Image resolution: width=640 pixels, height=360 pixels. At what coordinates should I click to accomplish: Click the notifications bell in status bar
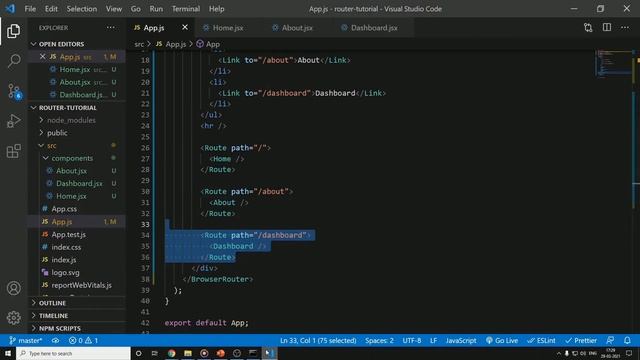point(627,340)
